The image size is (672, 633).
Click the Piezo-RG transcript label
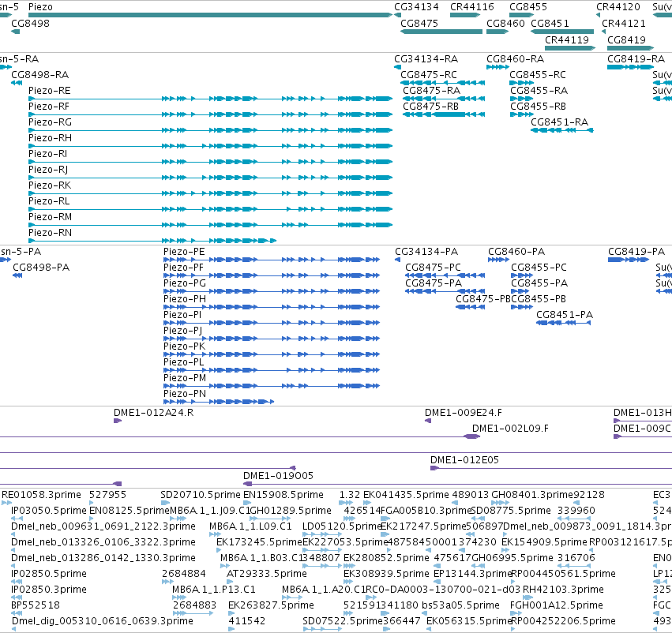pyautogui.click(x=50, y=122)
